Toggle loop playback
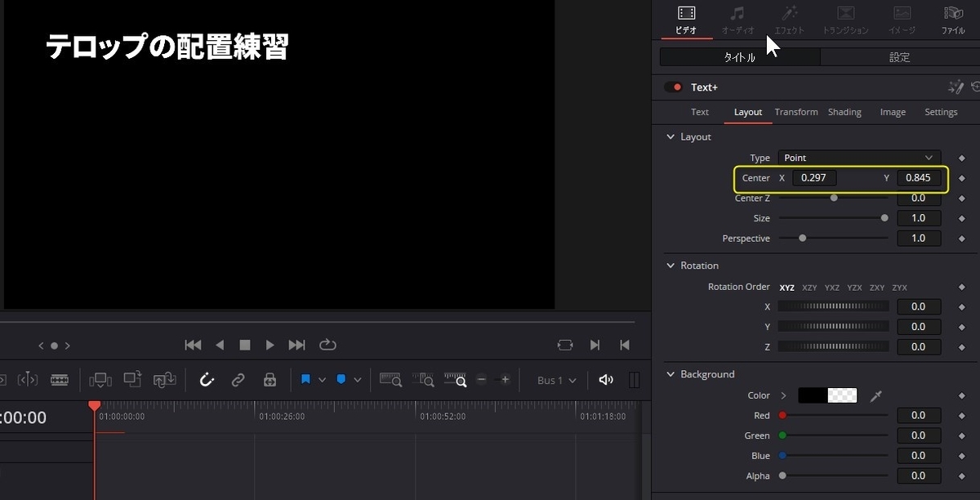Screen dimensions: 980x500 tap(327, 345)
